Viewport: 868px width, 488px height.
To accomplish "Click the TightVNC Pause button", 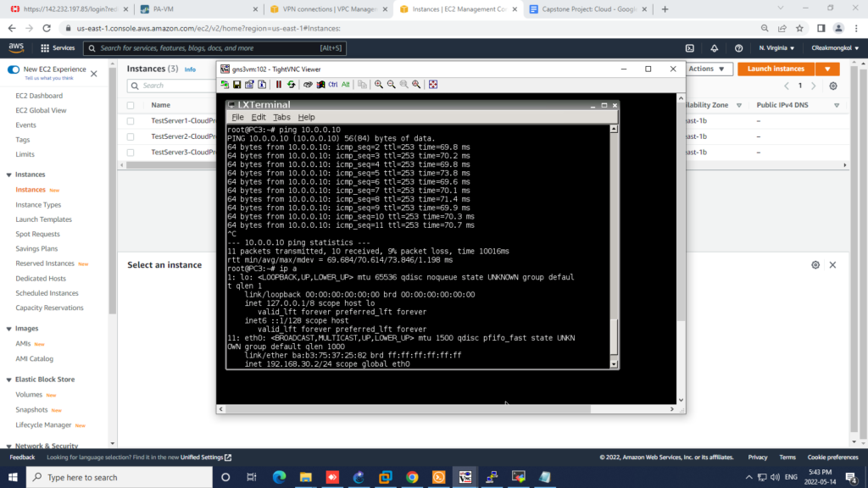I will tap(279, 85).
